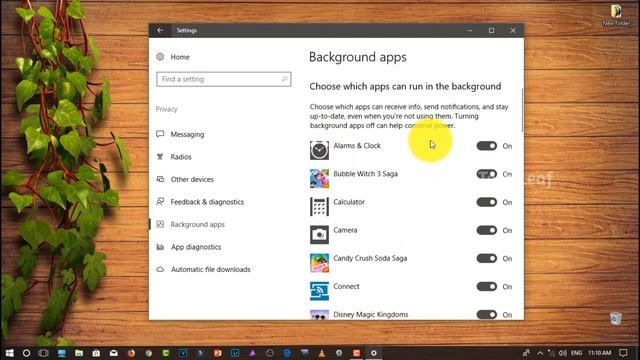
Task: Open the Windows Start menu
Action: pos(9,353)
